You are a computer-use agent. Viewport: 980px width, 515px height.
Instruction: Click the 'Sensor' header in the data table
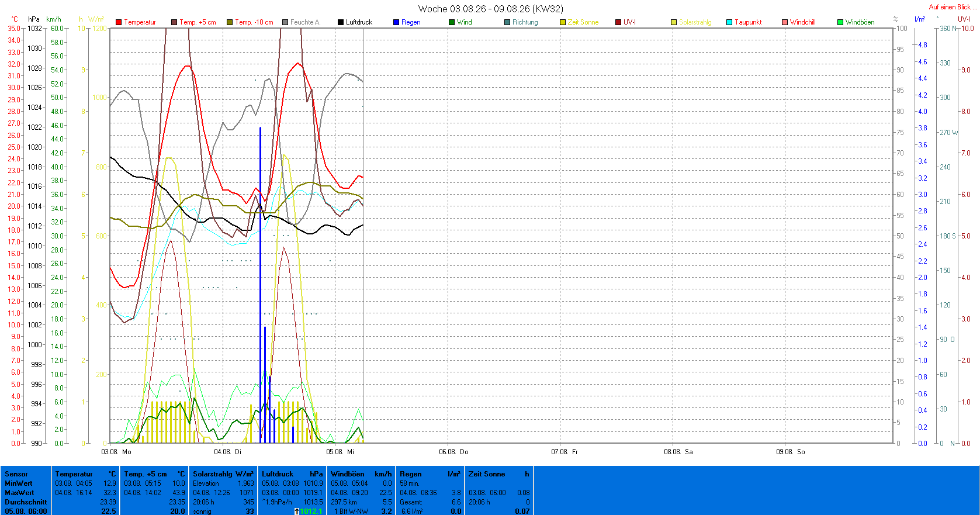click(16, 474)
